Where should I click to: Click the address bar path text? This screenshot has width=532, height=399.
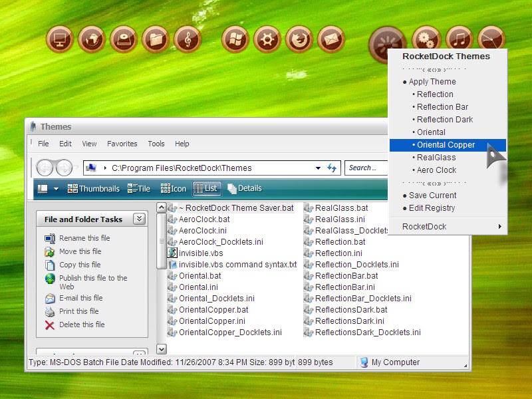click(x=182, y=168)
